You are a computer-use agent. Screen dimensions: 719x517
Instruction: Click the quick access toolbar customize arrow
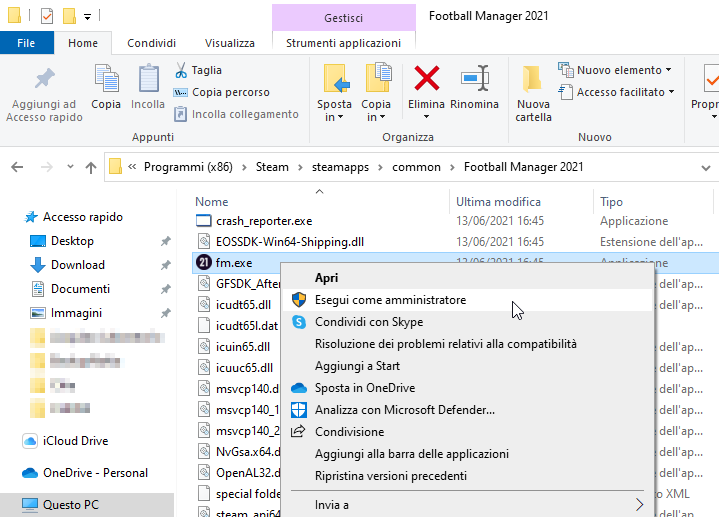coord(87,17)
